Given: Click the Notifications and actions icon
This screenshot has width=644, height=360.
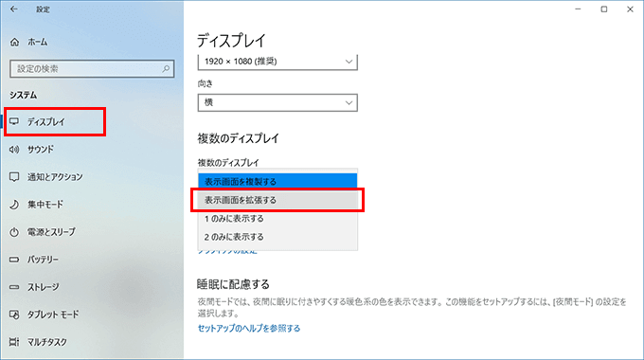Looking at the screenshot, I should pyautogui.click(x=14, y=177).
